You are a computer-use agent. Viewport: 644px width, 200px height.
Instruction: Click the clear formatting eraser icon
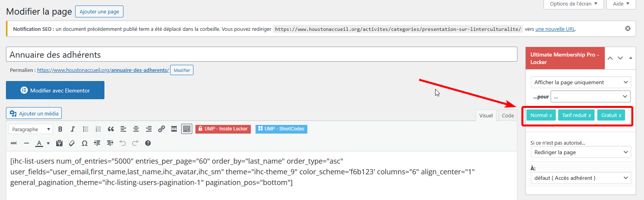coord(72,143)
